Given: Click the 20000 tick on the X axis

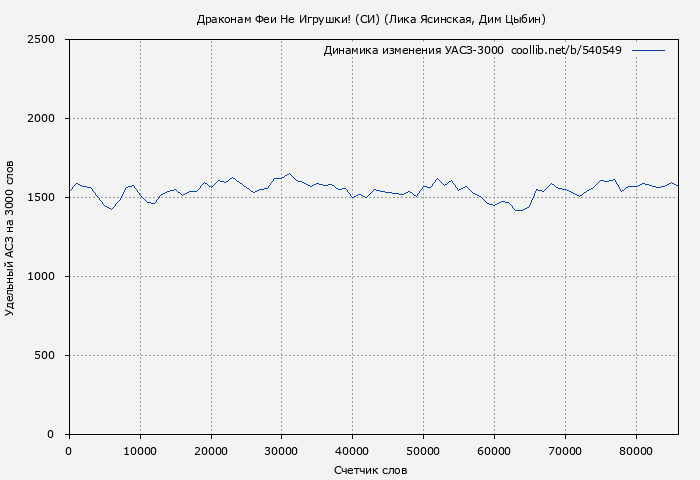Looking at the screenshot, I should click(211, 450).
